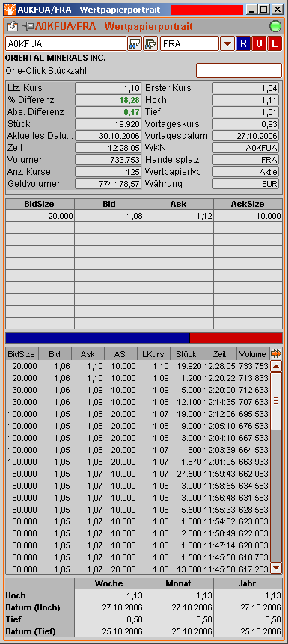Click the LKurs column header
The image size is (288, 644).
click(153, 353)
